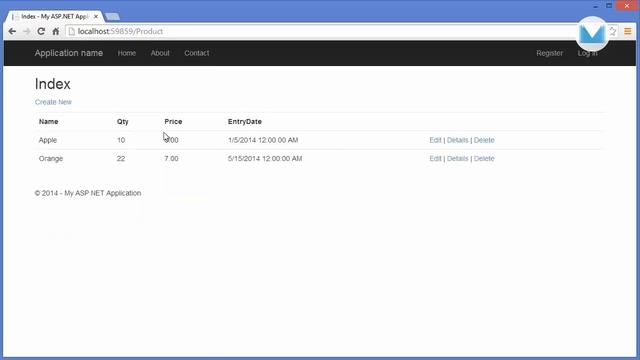Select the quantity value 22
This screenshot has height=360, width=640.
(x=121, y=158)
